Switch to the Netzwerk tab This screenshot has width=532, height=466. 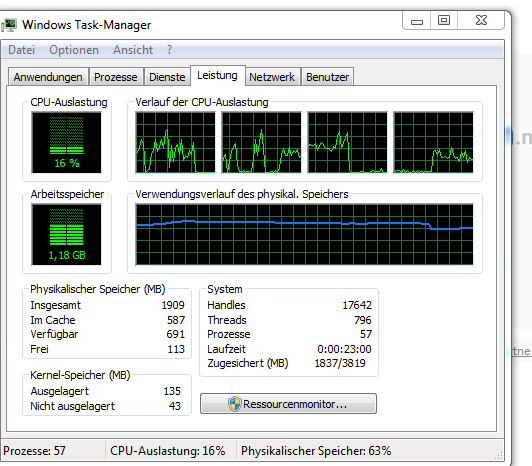[272, 77]
